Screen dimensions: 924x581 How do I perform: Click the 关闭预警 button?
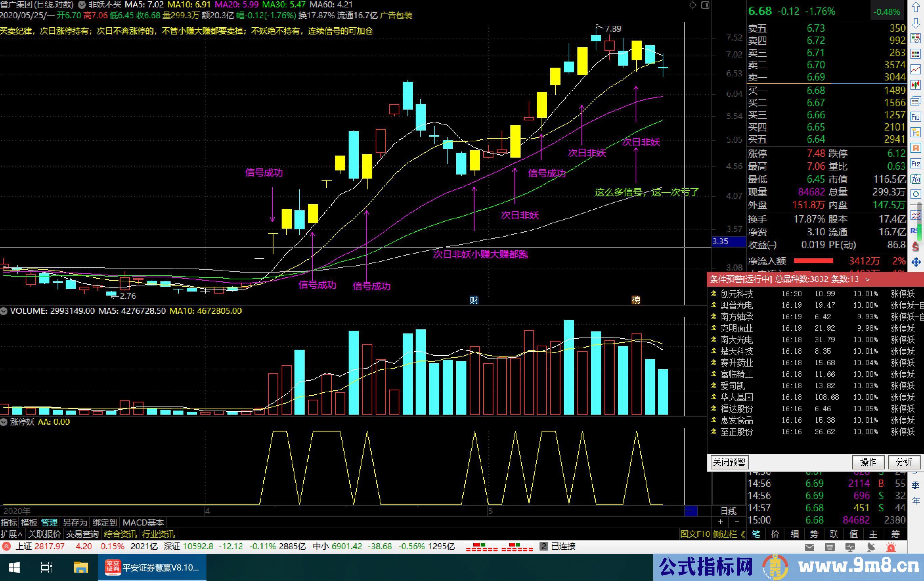click(x=729, y=462)
